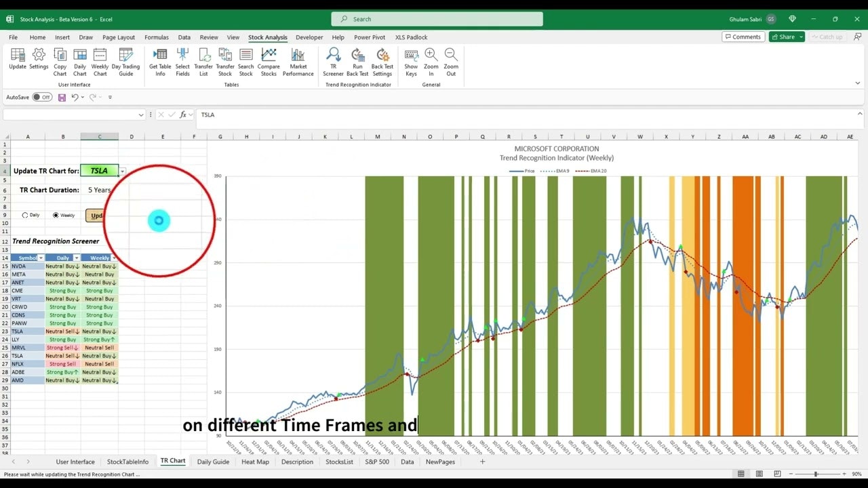
Task: Open the Share button dropdown arrow
Action: click(x=801, y=37)
